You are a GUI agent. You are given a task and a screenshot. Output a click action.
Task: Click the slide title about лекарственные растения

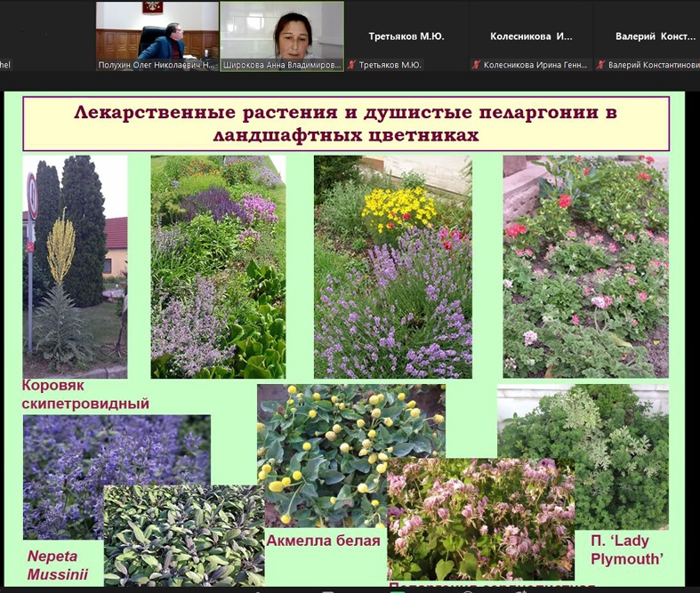pyautogui.click(x=345, y=124)
